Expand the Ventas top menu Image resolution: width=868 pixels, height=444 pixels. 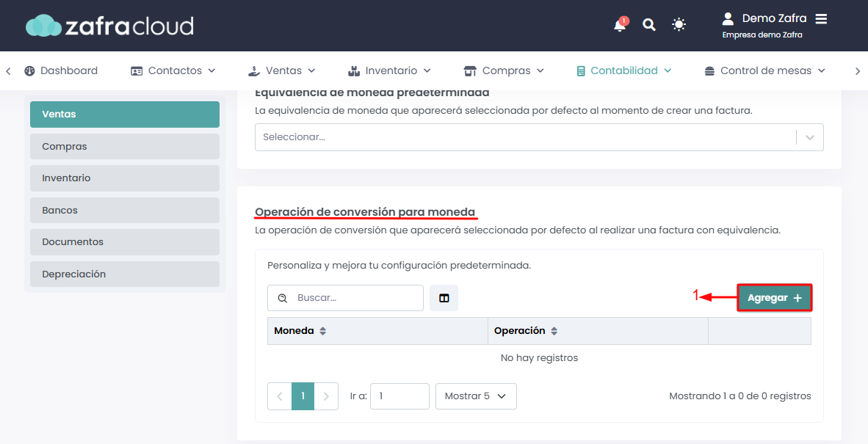pos(281,70)
